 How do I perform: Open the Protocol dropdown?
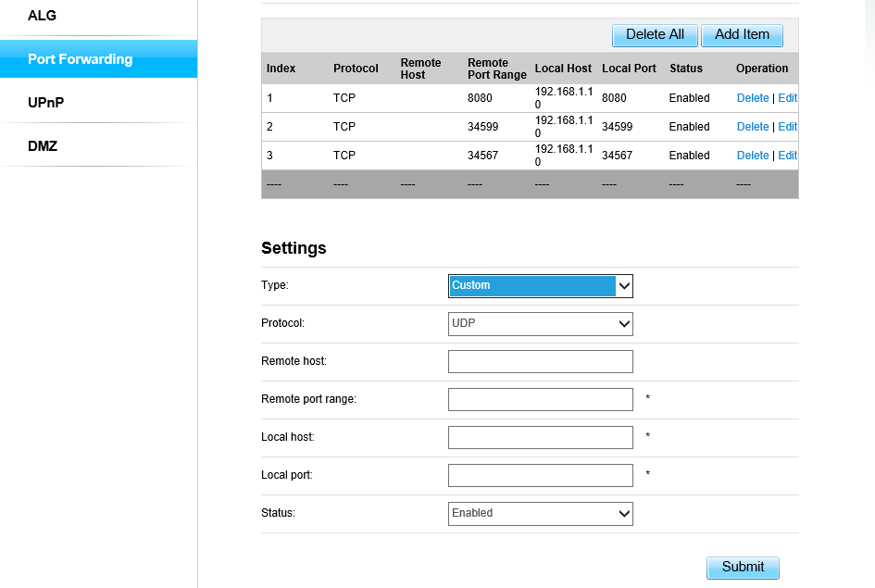(x=540, y=323)
